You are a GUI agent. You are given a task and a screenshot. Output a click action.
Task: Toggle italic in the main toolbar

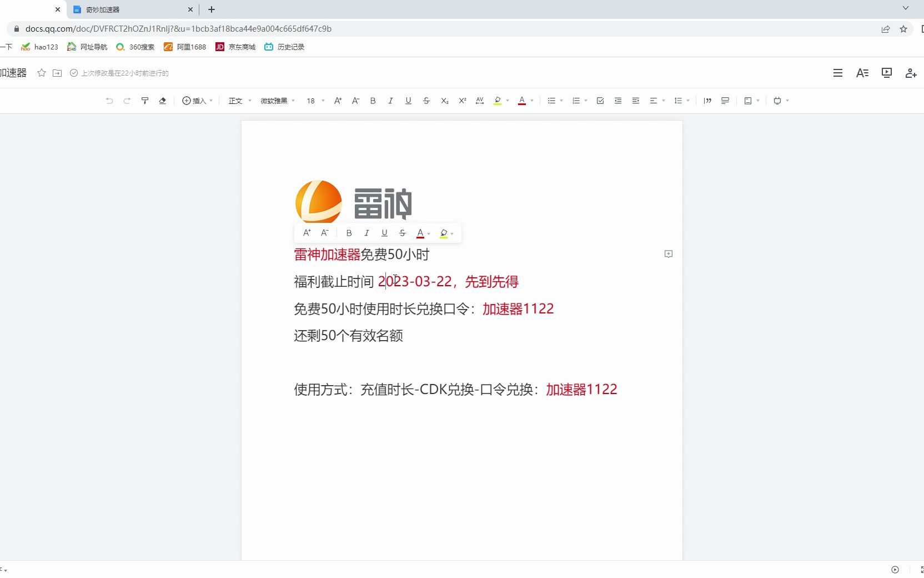coord(391,101)
